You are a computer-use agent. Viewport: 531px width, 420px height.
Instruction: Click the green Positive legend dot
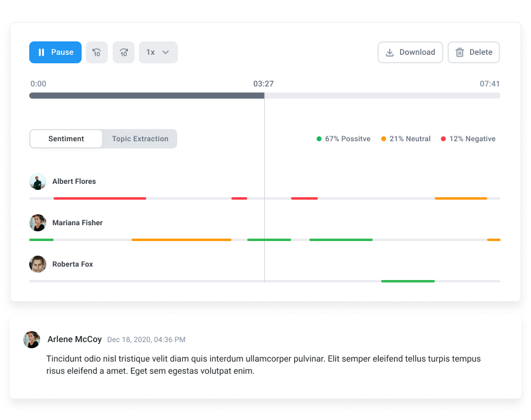[x=319, y=139]
